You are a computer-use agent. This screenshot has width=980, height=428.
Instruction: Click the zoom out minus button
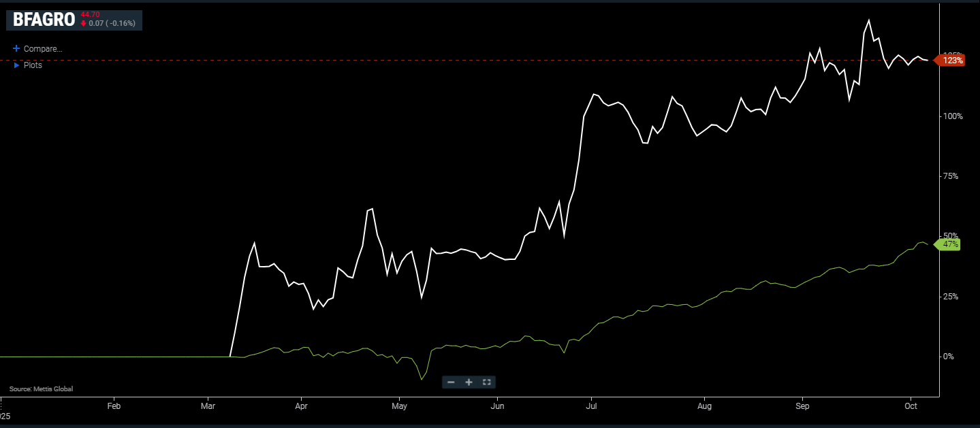coord(451,382)
